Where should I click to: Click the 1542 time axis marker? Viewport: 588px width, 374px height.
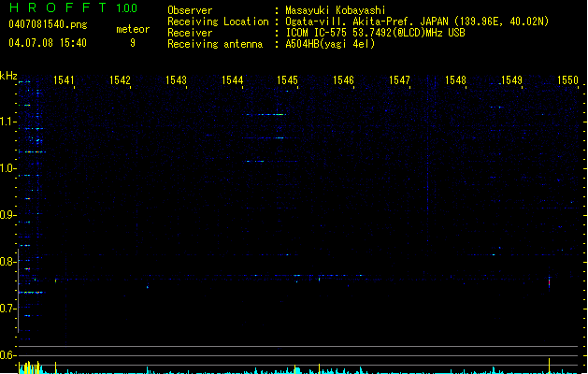120,80
